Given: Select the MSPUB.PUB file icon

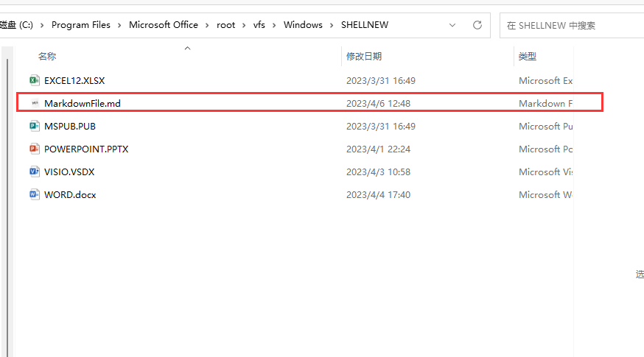Looking at the screenshot, I should click(x=35, y=126).
